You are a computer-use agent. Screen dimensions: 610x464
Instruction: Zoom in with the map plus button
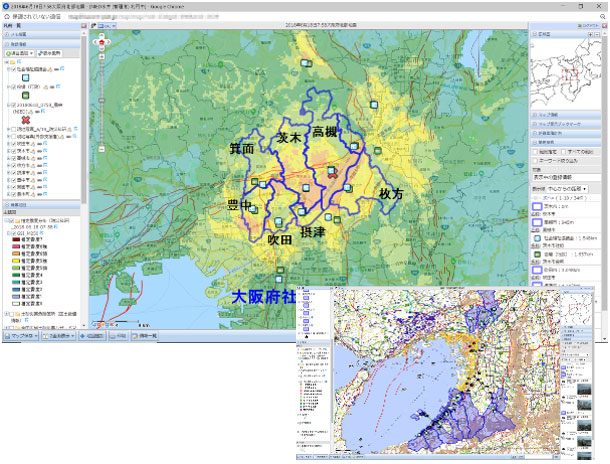(x=102, y=57)
